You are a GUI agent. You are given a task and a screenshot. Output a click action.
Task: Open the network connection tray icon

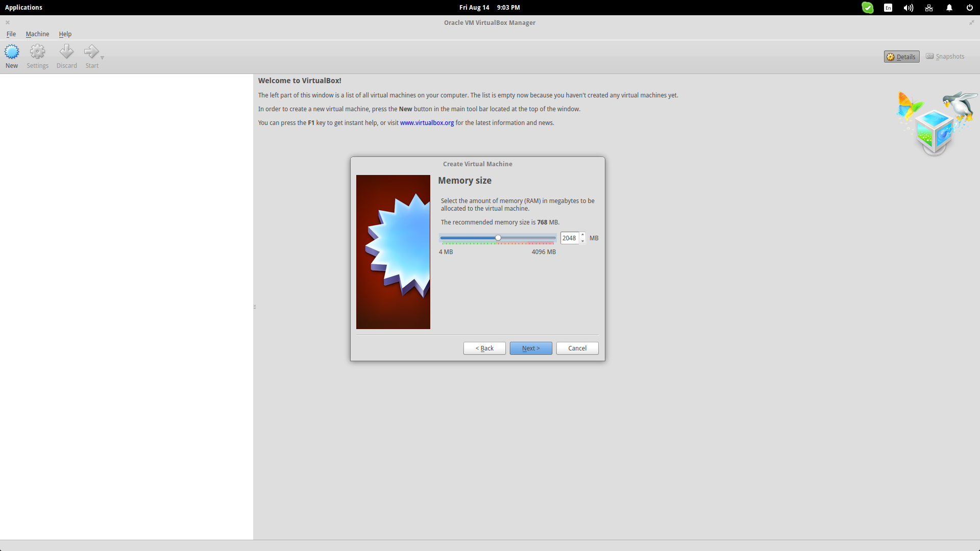[929, 8]
